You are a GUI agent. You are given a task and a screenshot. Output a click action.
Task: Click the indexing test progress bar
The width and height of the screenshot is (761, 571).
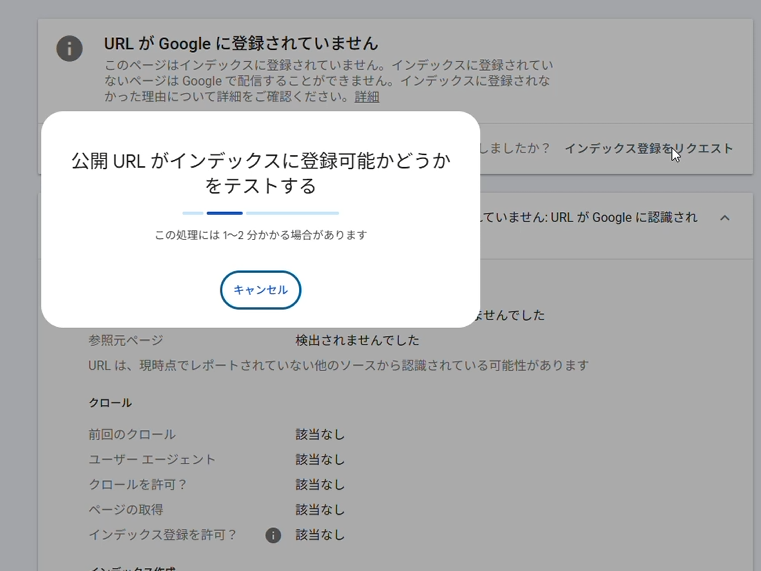[x=260, y=213]
